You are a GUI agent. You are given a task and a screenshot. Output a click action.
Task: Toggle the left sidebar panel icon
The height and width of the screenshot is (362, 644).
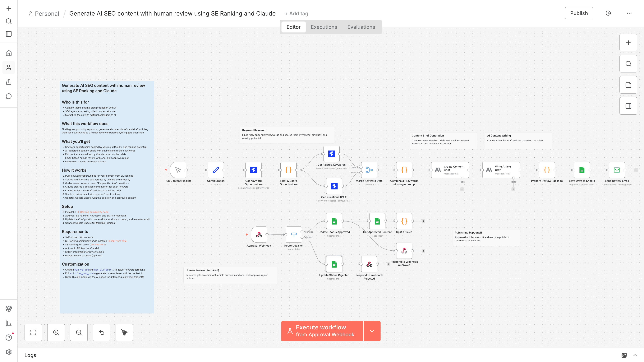point(9,34)
